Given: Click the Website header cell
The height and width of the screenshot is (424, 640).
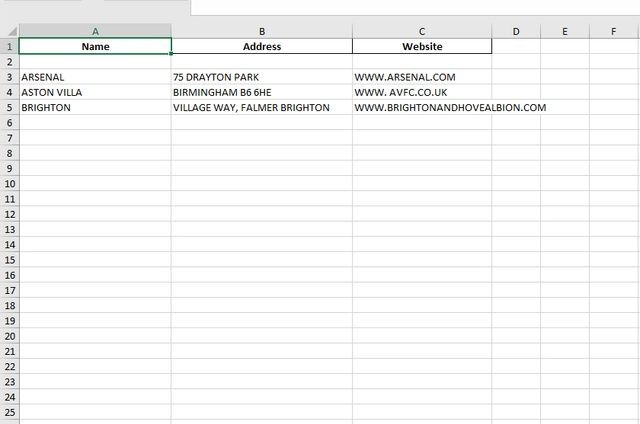Looking at the screenshot, I should click(422, 46).
